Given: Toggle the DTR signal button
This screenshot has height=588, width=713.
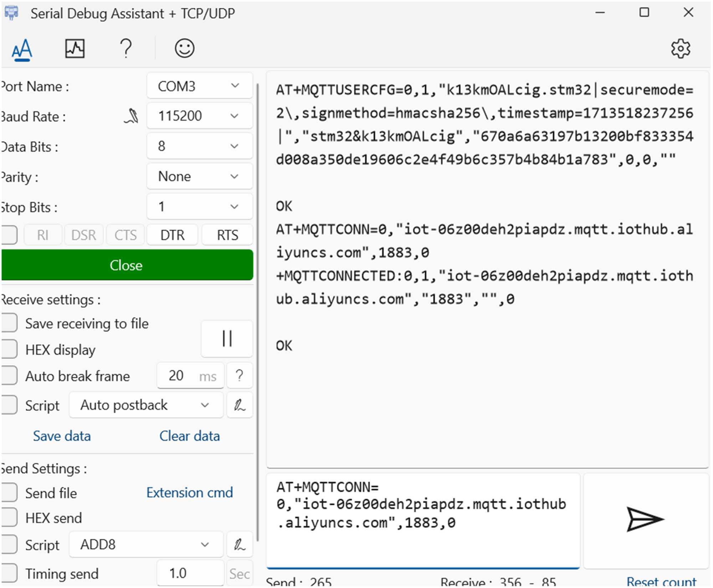Looking at the screenshot, I should click(x=173, y=235).
